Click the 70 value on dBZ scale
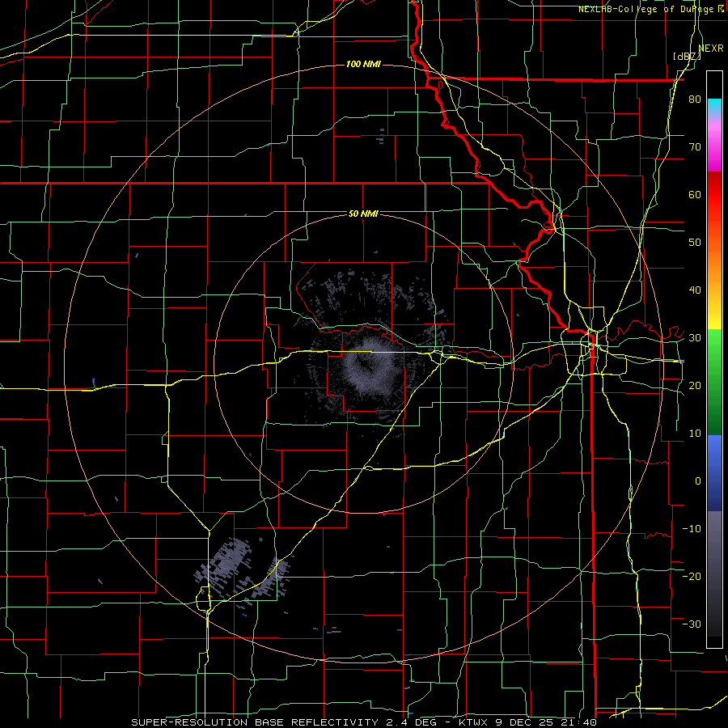Viewport: 728px width, 728px height. (x=695, y=147)
